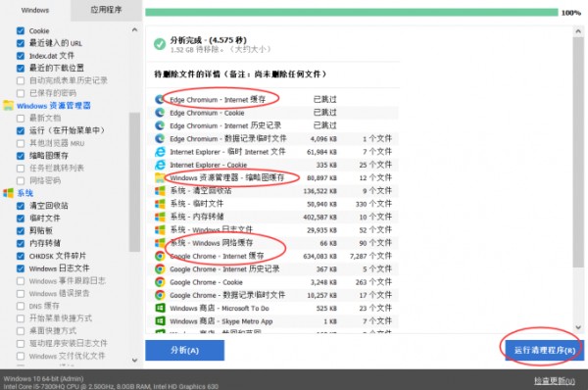The width and height of the screenshot is (588, 390).
Task: Click the 634,083 KB size value
Action: (x=319, y=257)
